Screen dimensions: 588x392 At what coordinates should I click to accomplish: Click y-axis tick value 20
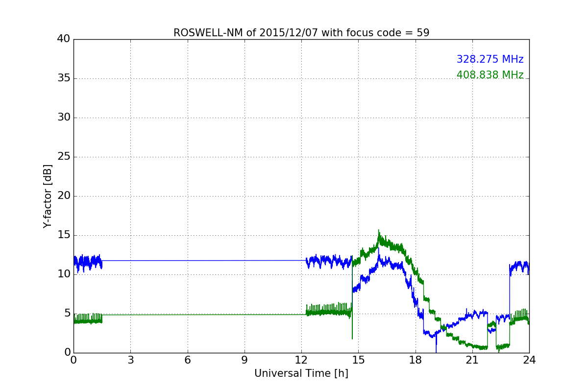64,196
